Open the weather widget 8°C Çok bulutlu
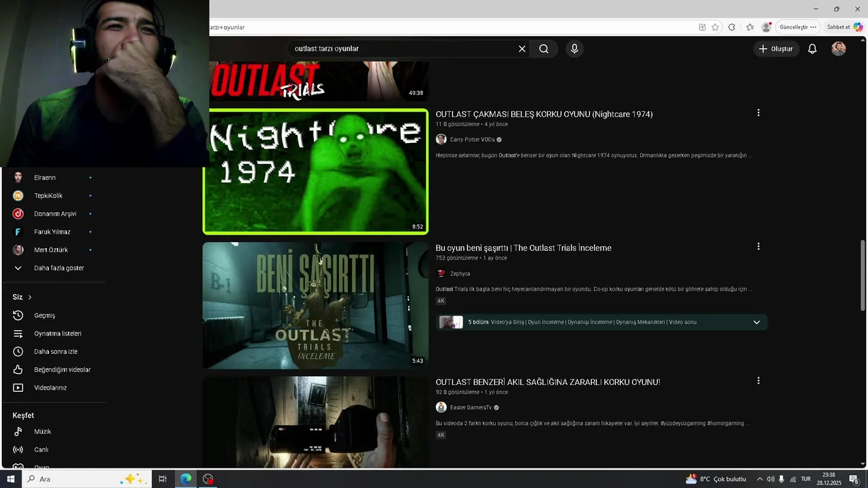 [x=715, y=479]
